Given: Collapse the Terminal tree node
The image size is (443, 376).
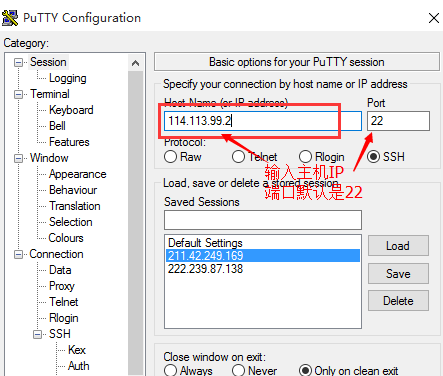Looking at the screenshot, I should (x=19, y=94).
